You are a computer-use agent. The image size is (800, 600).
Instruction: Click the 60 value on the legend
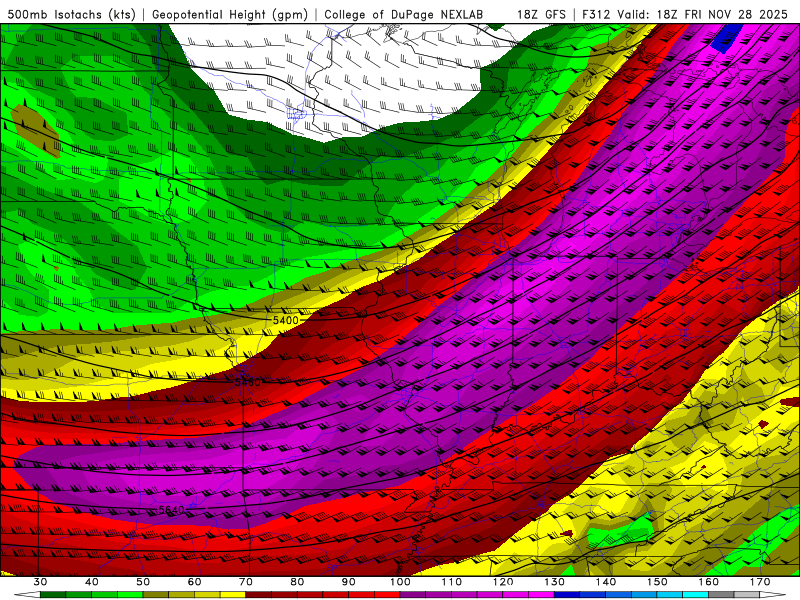click(x=194, y=582)
